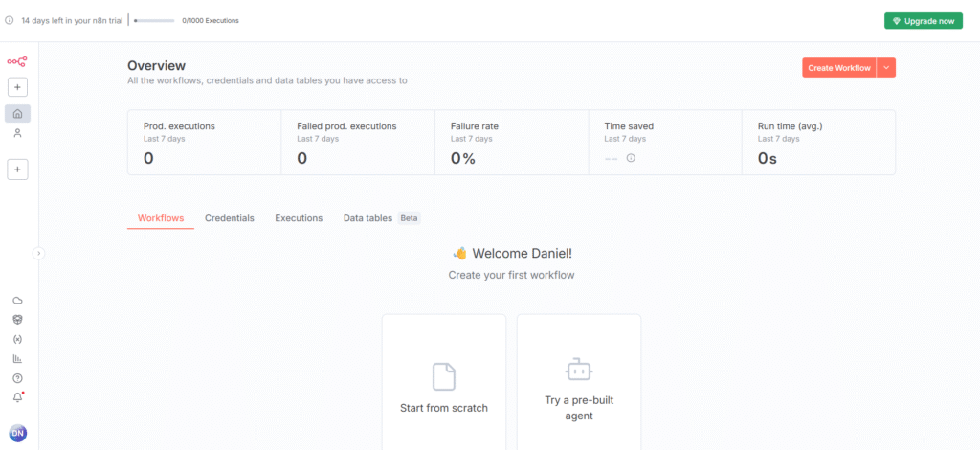Click the plus button beneath the Personal icon

click(17, 169)
